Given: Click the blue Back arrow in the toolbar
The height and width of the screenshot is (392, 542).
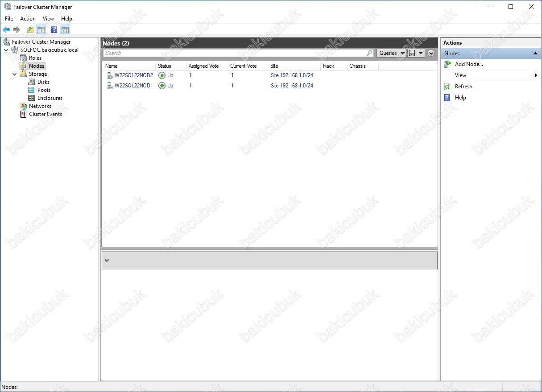Looking at the screenshot, I should click(6, 30).
